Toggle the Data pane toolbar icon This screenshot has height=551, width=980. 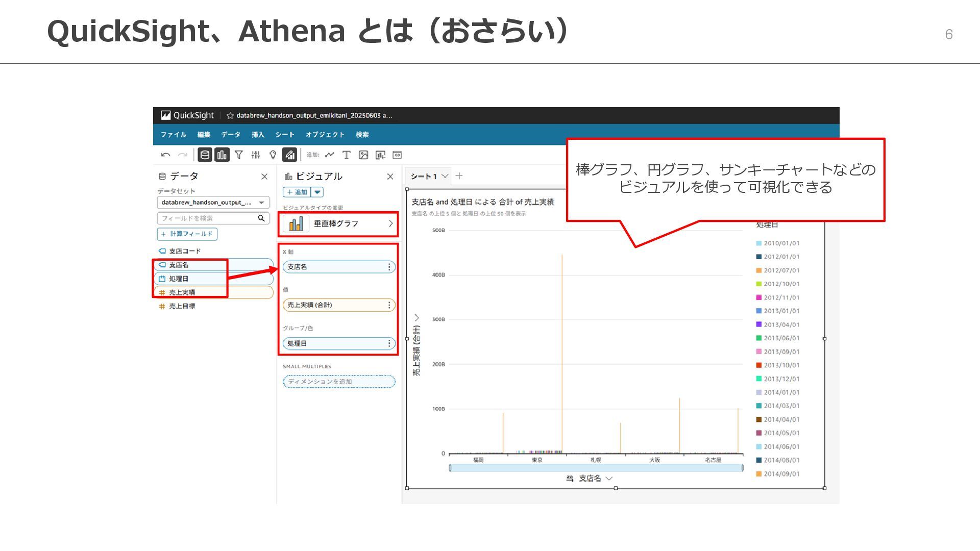205,155
